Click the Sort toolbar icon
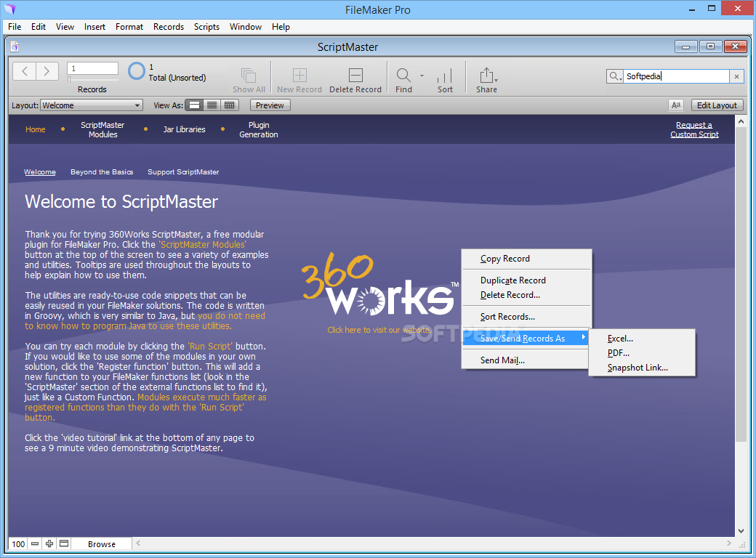The image size is (756, 558). 445,76
